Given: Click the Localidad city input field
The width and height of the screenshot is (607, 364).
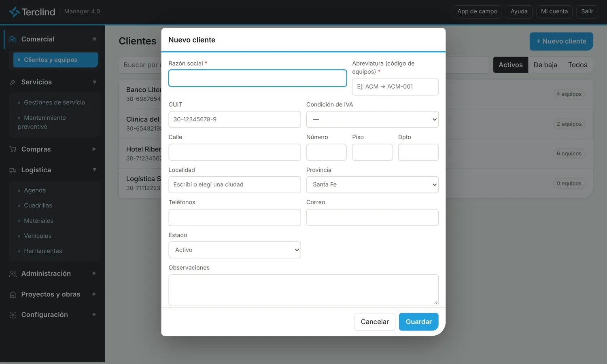Looking at the screenshot, I should coord(235,184).
